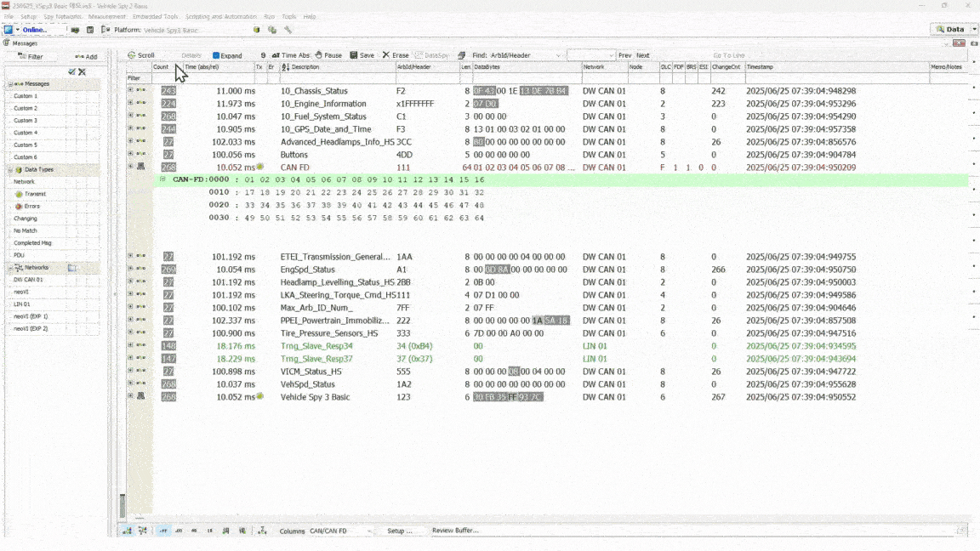Click the Setup button in bottom bar
Screen dimensions: 980x551
(400, 531)
